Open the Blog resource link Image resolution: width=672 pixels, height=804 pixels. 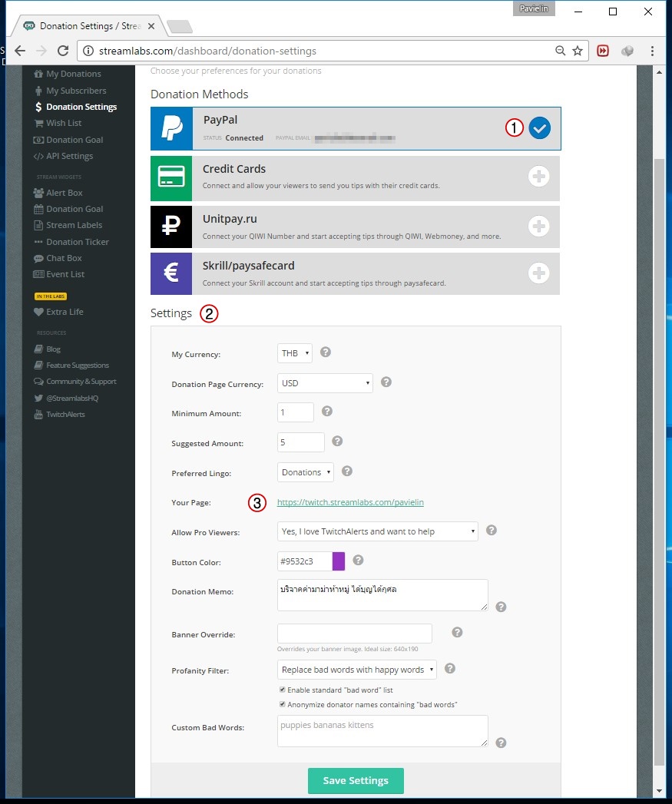[x=47, y=349]
